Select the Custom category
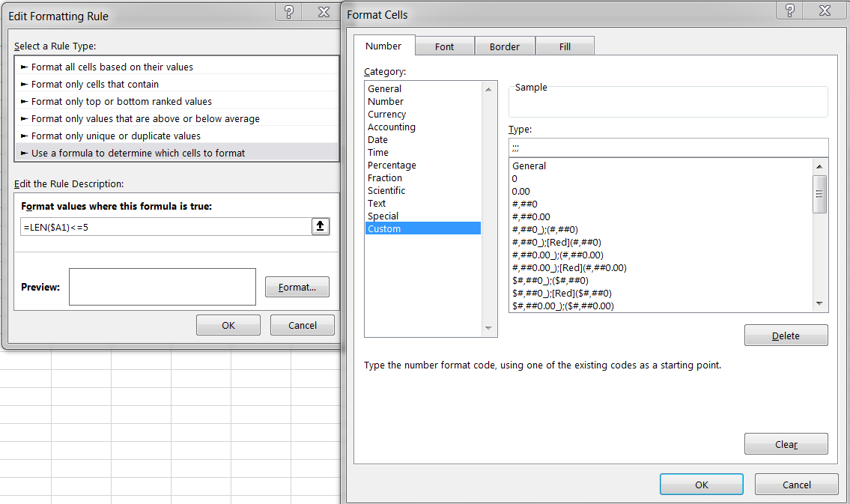850x504 pixels. 423,228
